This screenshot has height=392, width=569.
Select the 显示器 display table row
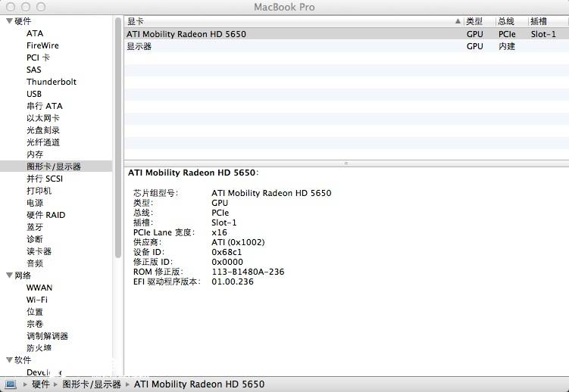click(346, 46)
